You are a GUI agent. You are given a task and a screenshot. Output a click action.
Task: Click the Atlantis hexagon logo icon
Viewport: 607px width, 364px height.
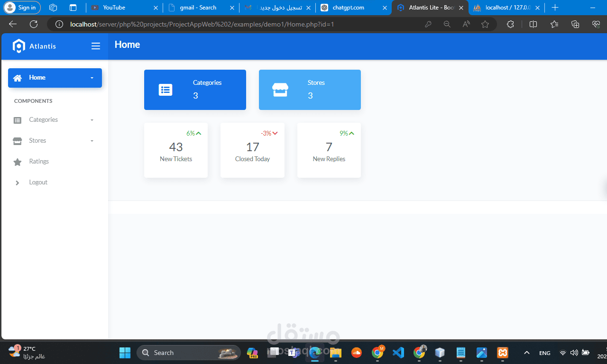click(x=18, y=46)
